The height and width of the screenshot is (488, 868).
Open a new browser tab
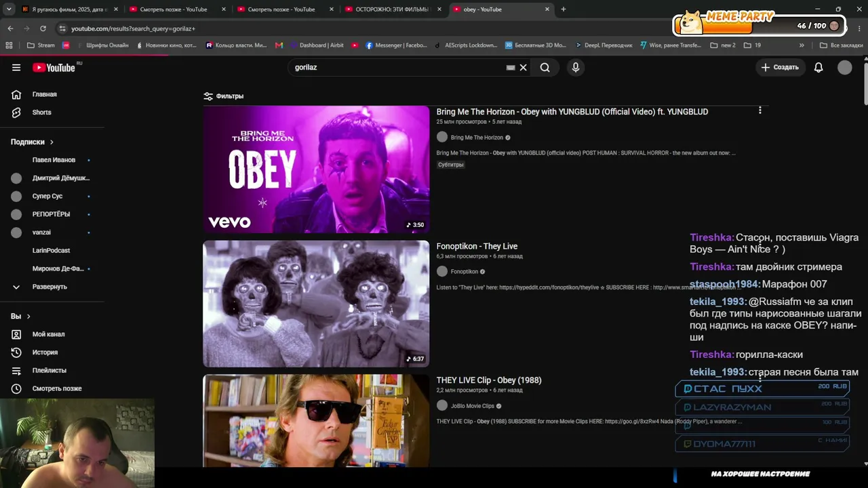pyautogui.click(x=564, y=9)
